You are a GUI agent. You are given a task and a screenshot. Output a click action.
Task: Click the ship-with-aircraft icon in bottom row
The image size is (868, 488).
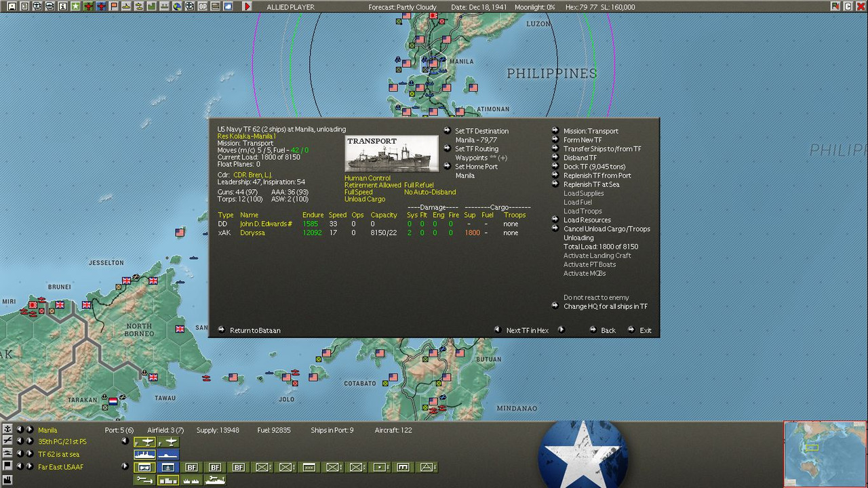215,480
